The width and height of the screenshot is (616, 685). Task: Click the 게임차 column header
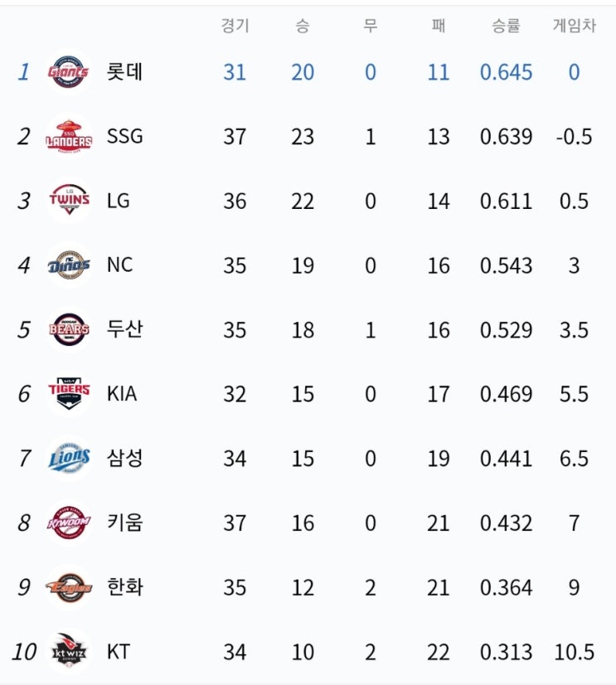(x=574, y=26)
